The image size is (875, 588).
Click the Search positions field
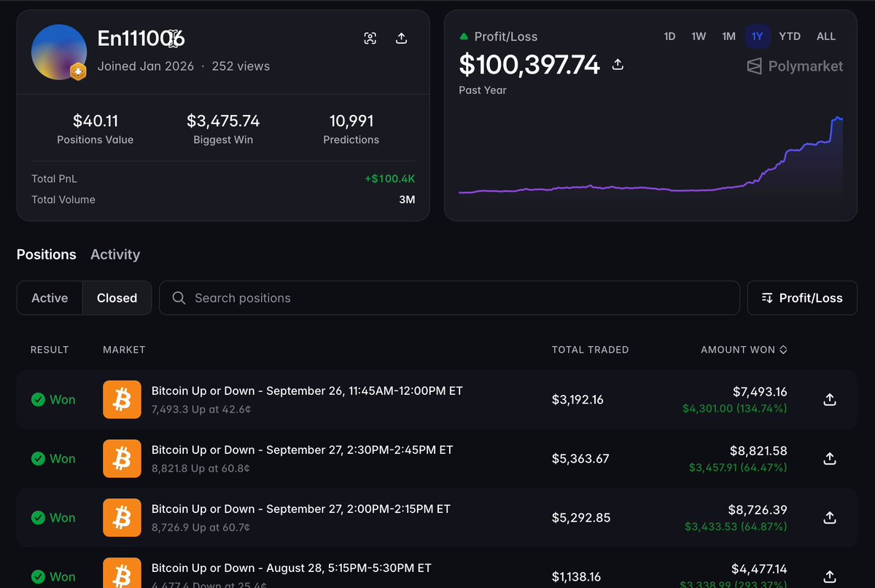[449, 298]
